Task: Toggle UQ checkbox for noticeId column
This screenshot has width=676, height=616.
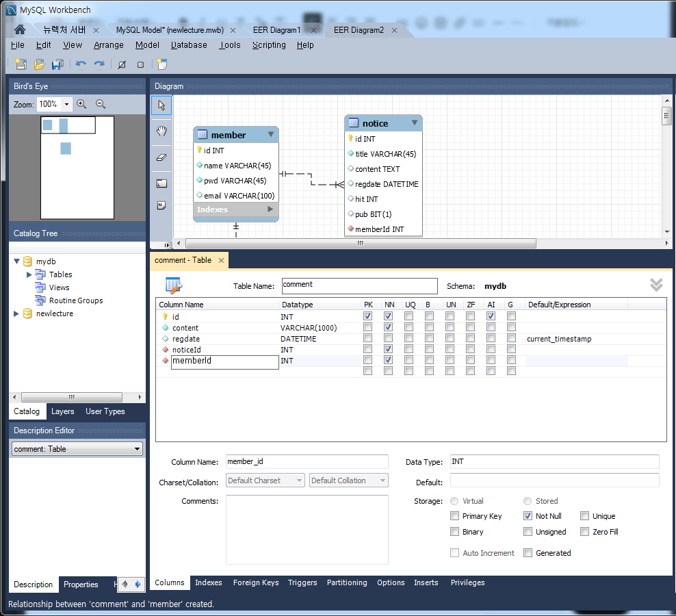Action: 408,348
